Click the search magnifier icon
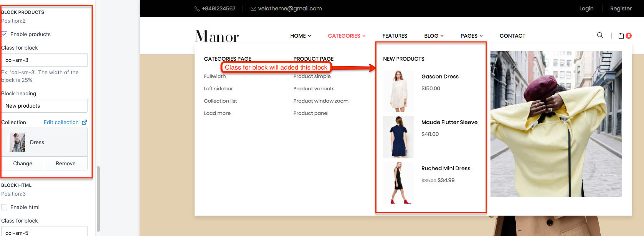This screenshot has width=644, height=236. [600, 35]
